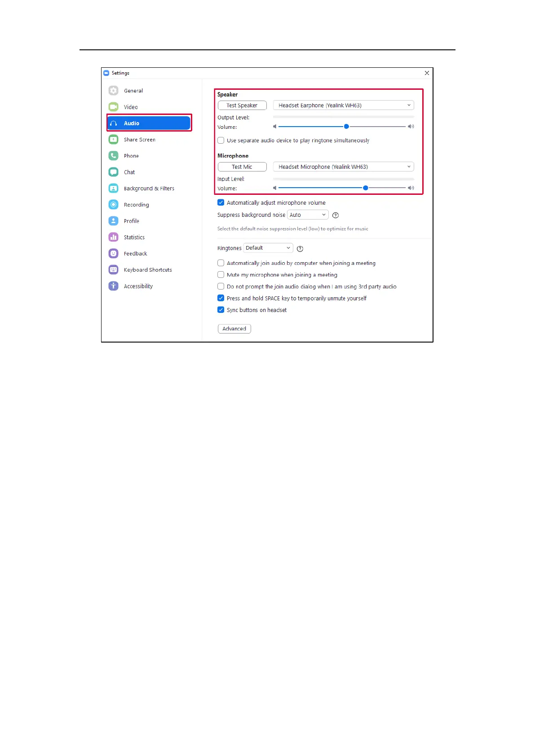Image resolution: width=535 pixels, height=756 pixels.
Task: Check Mute my microphone when joining
Action: point(221,275)
